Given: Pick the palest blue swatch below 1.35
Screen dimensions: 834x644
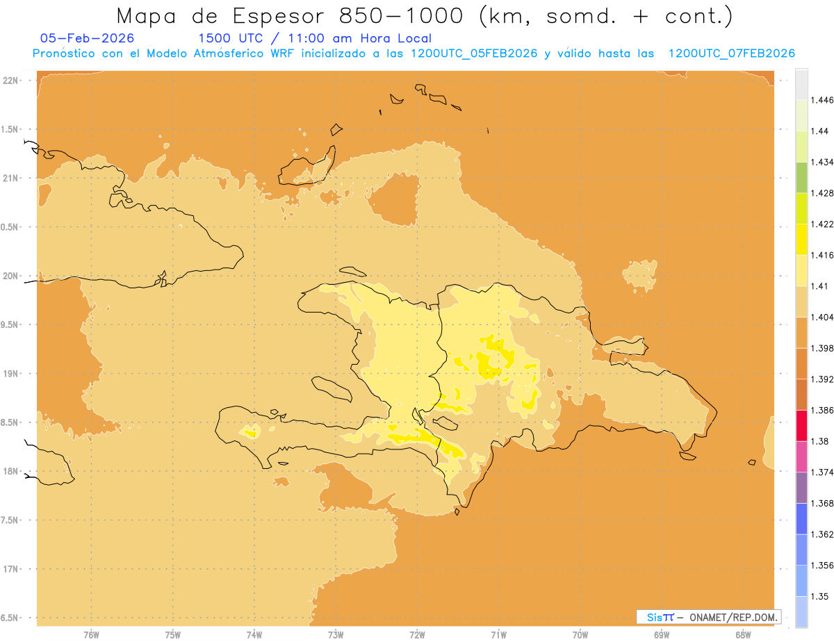Looking at the screenshot, I should coord(801,611).
